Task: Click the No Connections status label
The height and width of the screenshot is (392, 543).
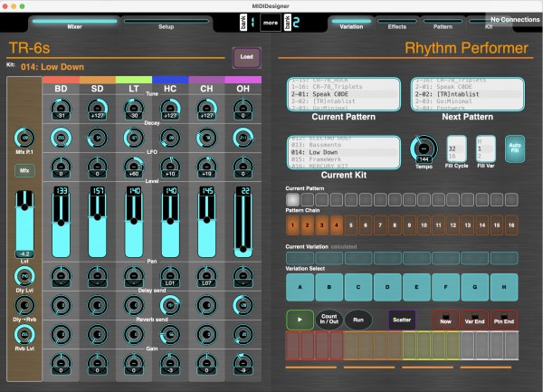Action: (515, 19)
